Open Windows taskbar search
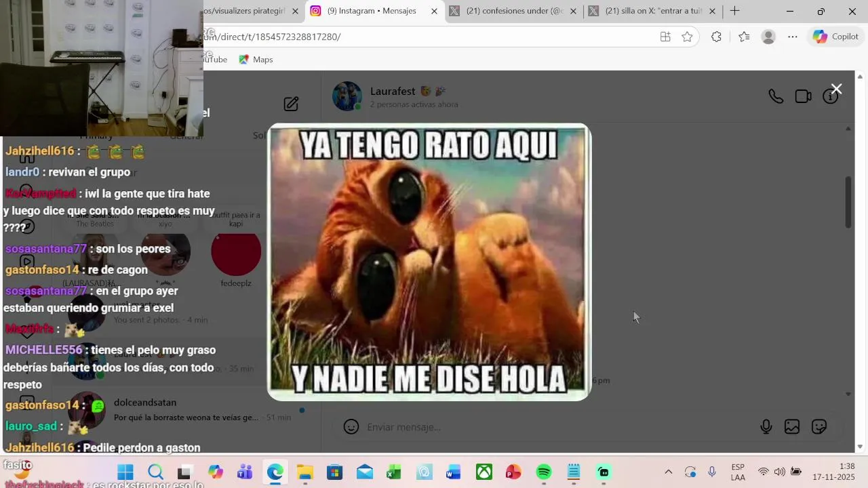Viewport: 868px width, 488px height. point(155,472)
